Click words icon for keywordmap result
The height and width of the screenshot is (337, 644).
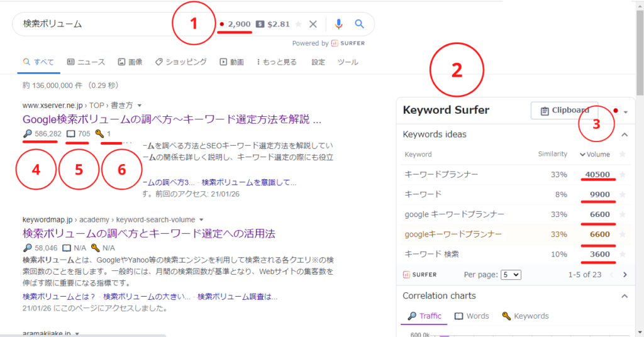[67, 248]
